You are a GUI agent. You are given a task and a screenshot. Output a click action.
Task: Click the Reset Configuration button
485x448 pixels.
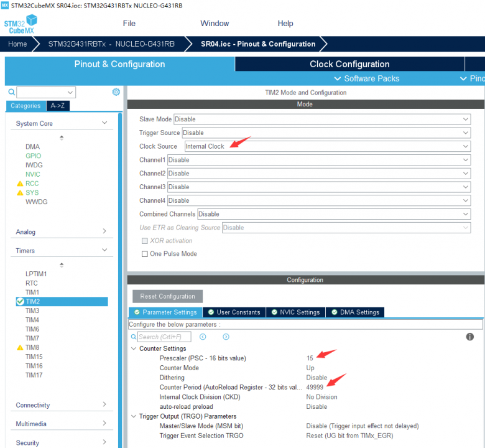coord(168,296)
